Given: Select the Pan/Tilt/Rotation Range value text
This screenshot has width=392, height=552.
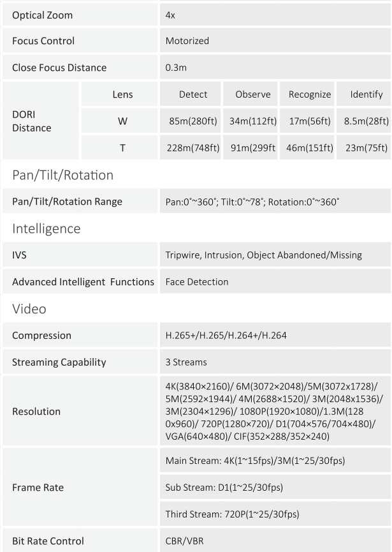Looking at the screenshot, I should [252, 202].
